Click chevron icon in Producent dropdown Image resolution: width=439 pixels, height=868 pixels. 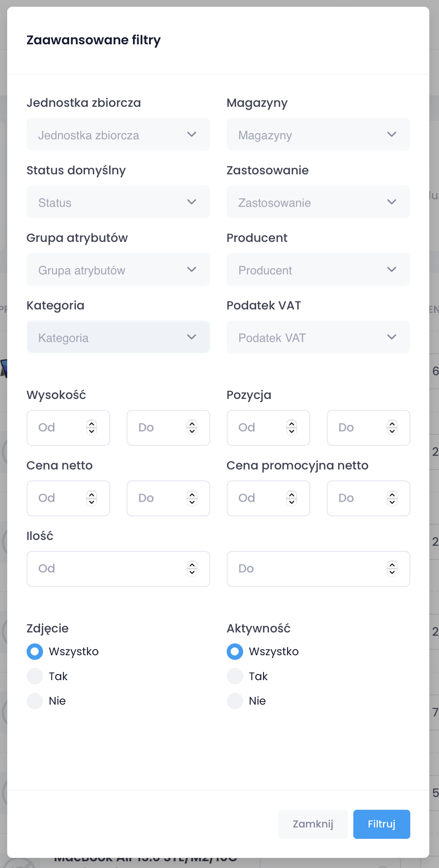click(392, 270)
